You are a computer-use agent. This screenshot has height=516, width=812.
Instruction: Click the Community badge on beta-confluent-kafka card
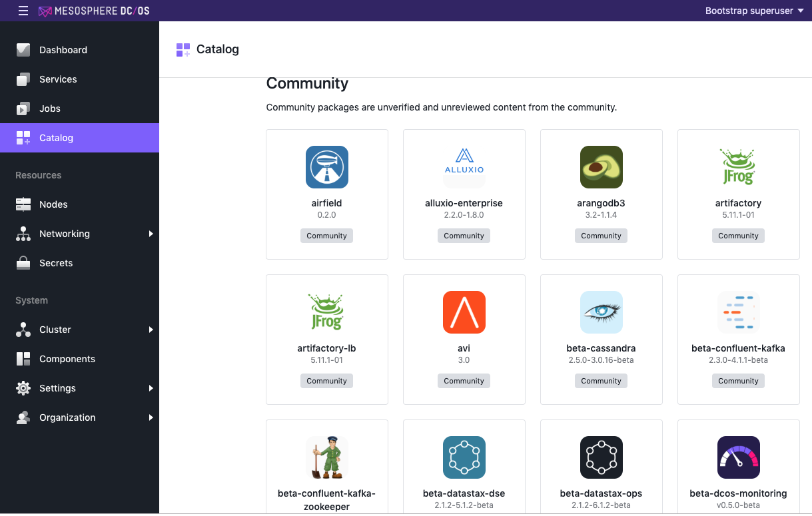click(739, 381)
